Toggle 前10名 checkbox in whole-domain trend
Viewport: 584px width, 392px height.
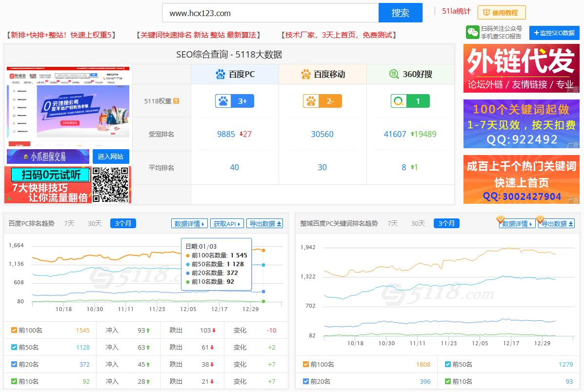(448, 382)
